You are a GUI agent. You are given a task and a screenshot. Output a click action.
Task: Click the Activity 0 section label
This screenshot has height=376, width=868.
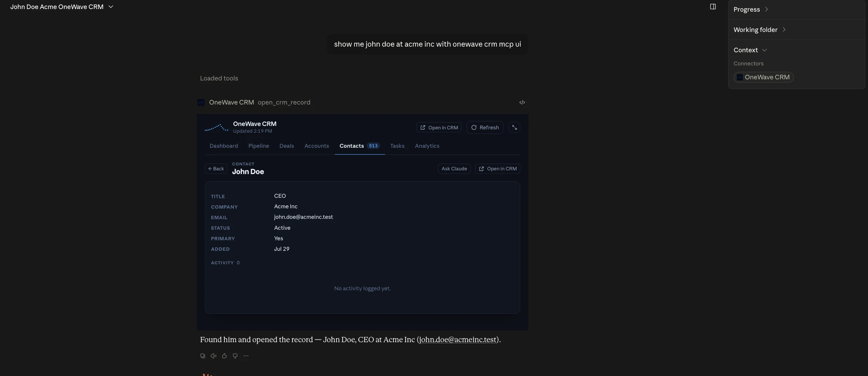225,263
